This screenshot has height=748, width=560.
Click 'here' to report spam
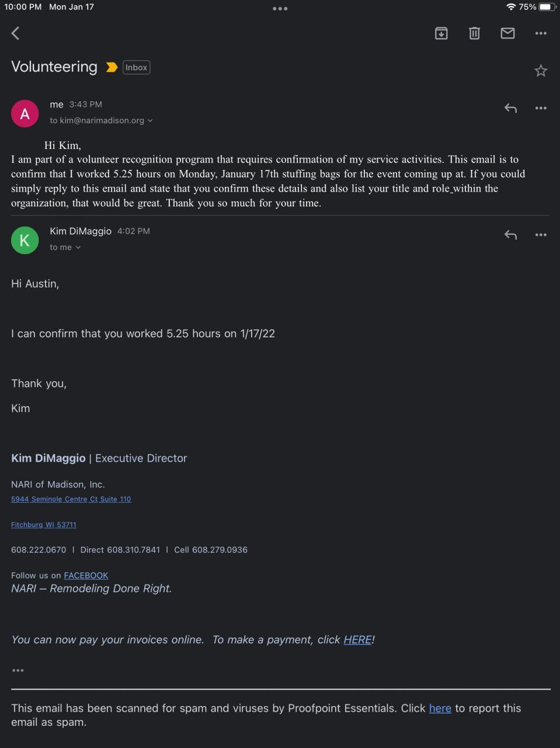tap(440, 708)
